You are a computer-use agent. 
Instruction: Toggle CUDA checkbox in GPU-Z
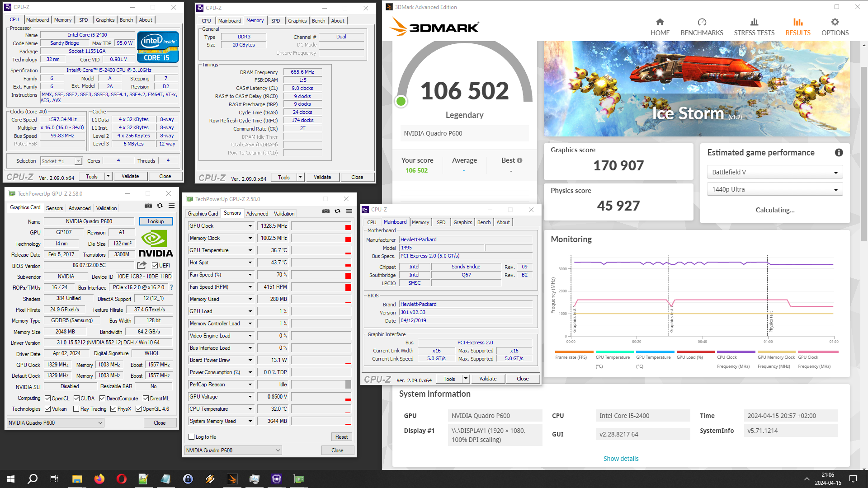(x=76, y=399)
